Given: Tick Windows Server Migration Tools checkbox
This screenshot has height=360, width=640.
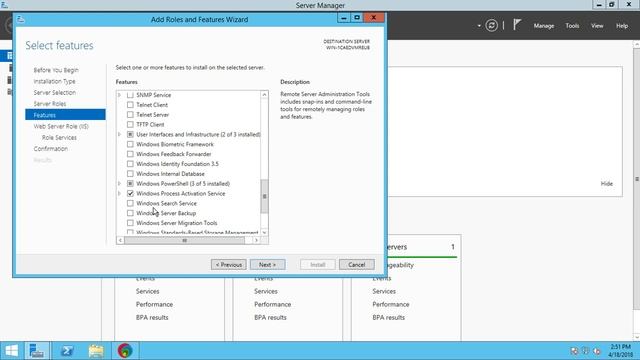Looking at the screenshot, I should pos(130,223).
